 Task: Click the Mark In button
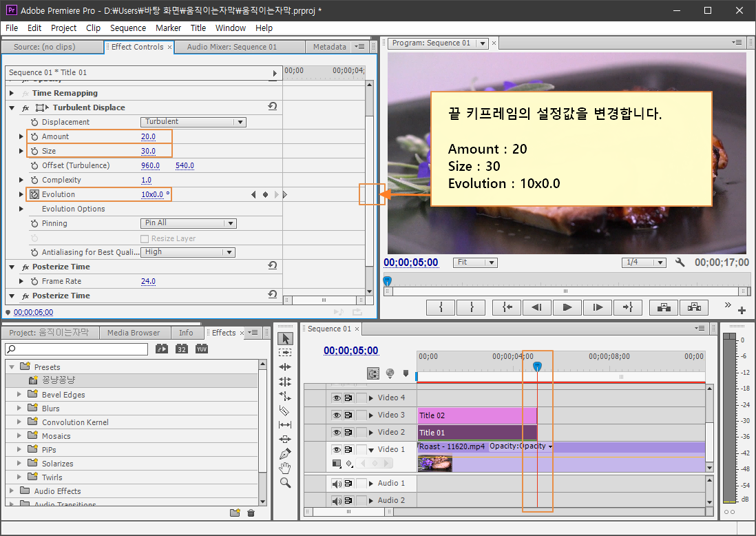(x=441, y=307)
